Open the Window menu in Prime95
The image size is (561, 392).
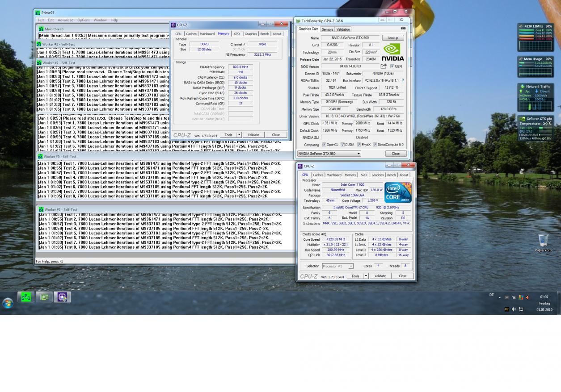100,20
